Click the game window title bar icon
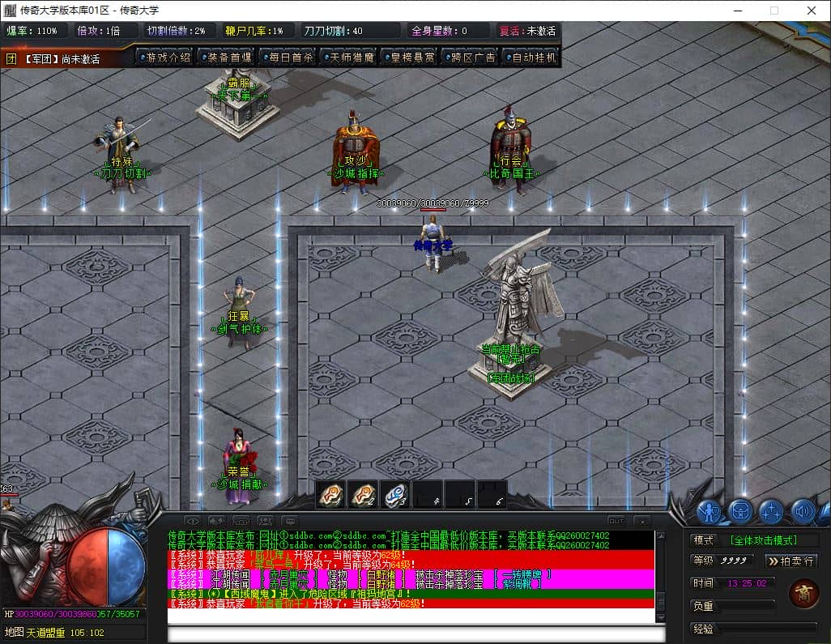Screen dimensions: 831x644 click(x=10, y=11)
